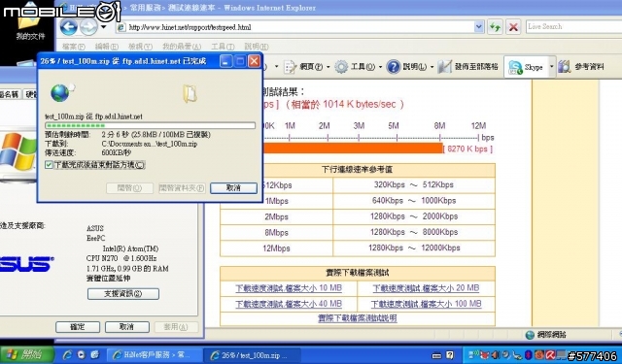
Task: Expand the Skype button dropdown arrow
Action: coord(551,67)
